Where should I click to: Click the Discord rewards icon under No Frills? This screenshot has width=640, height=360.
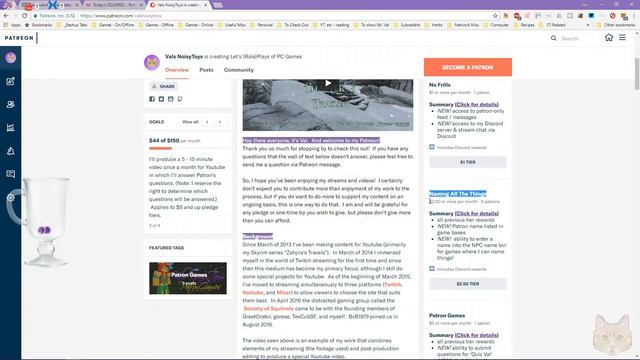point(432,147)
